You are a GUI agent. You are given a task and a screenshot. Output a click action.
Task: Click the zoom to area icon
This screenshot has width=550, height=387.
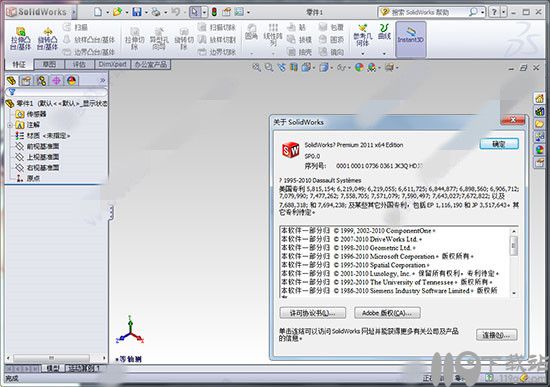(269, 67)
